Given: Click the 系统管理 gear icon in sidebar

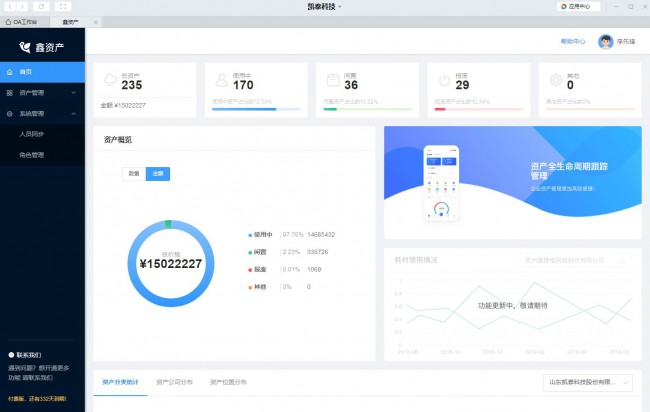Looking at the screenshot, I should 9,114.
